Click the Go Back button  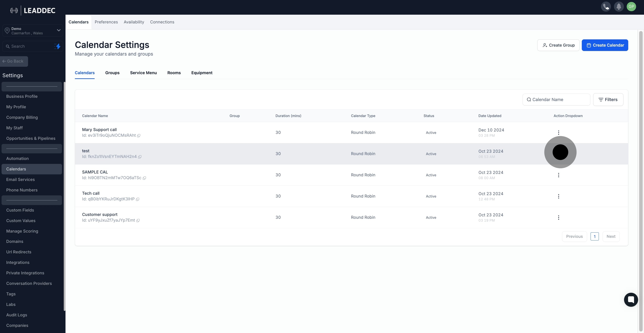click(14, 61)
